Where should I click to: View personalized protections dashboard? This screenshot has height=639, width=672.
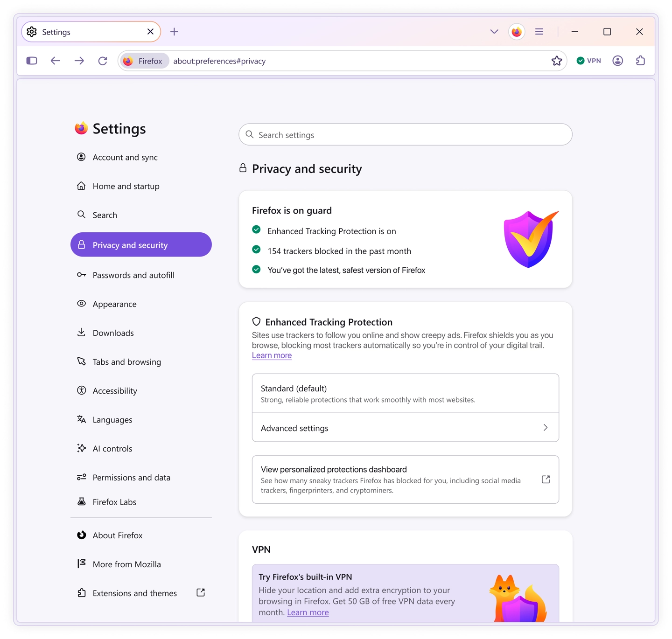coord(406,479)
